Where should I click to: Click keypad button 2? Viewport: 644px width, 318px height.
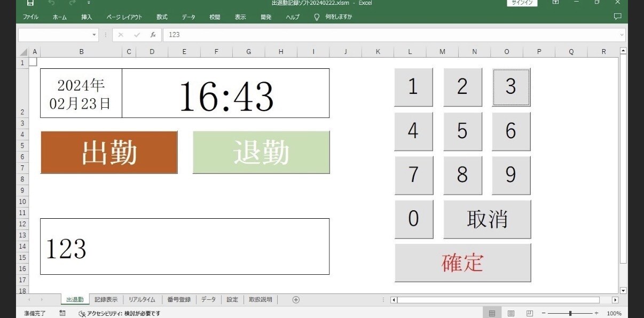462,87
